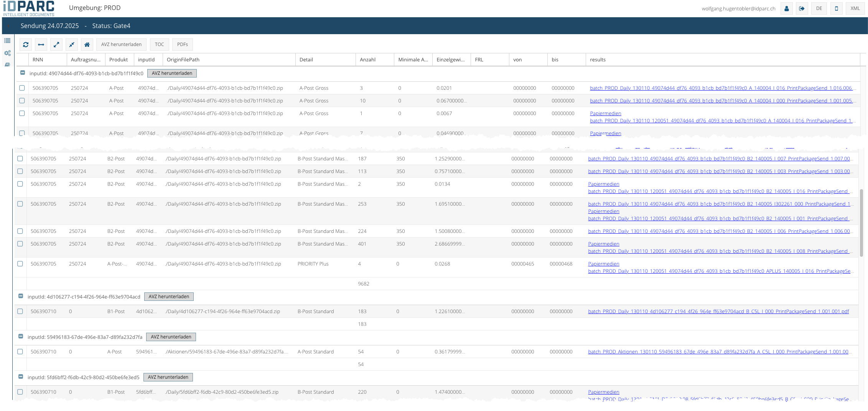This screenshot has width=868, height=411.
Task: Download AVZ for inputId 5fd6bff2 group
Action: 168,377
